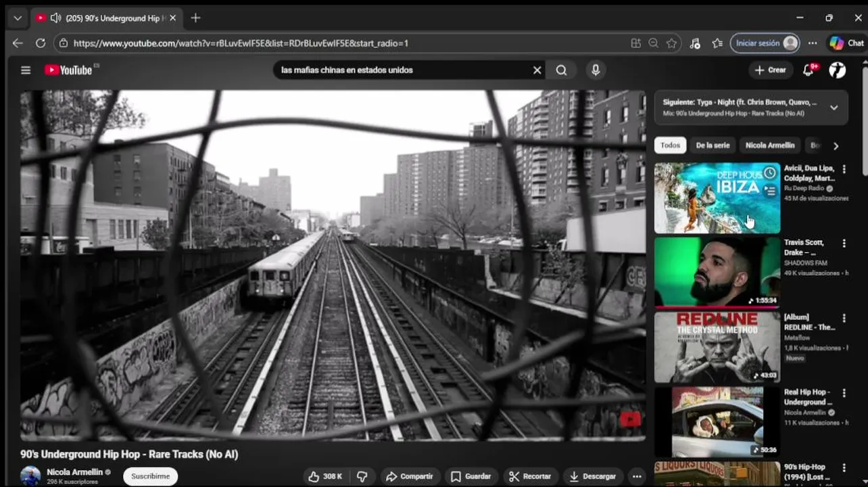The image size is (868, 487).
Task: Start voice search with the microphone
Action: click(x=596, y=70)
